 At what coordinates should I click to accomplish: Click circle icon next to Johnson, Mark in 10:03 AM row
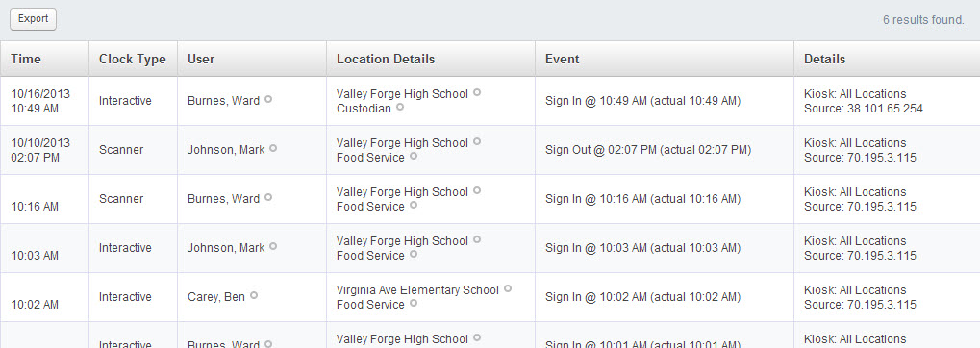(x=273, y=246)
